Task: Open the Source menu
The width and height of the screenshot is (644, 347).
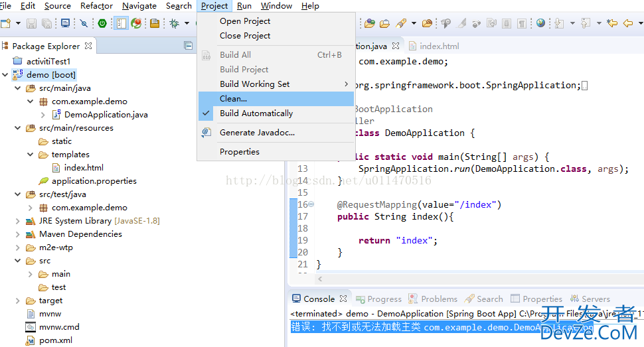Action: pyautogui.click(x=58, y=6)
